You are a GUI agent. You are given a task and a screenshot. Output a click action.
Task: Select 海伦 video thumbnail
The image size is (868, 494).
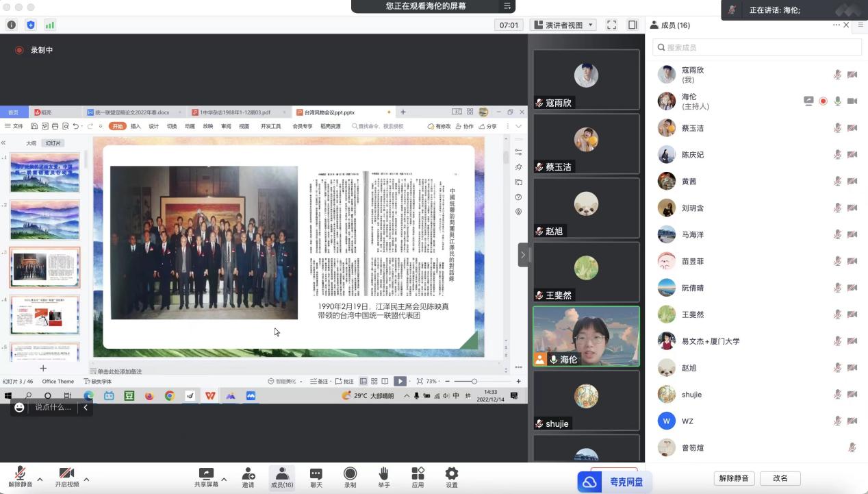click(x=586, y=336)
